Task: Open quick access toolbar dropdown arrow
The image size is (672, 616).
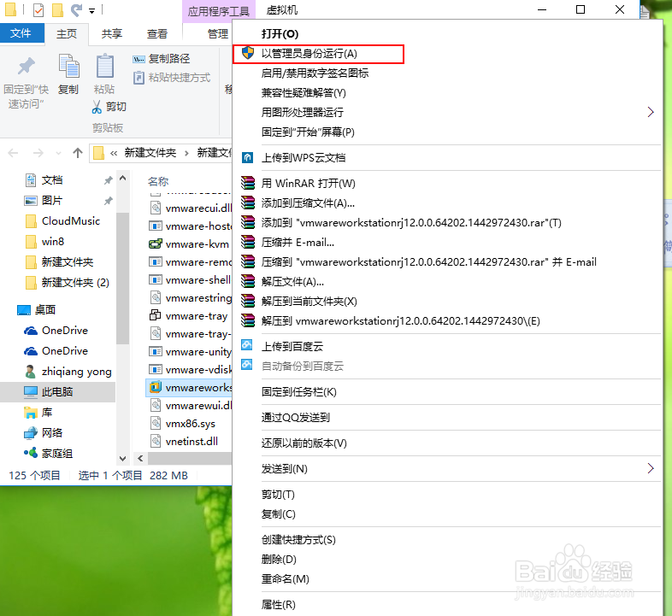Action: coord(91,11)
